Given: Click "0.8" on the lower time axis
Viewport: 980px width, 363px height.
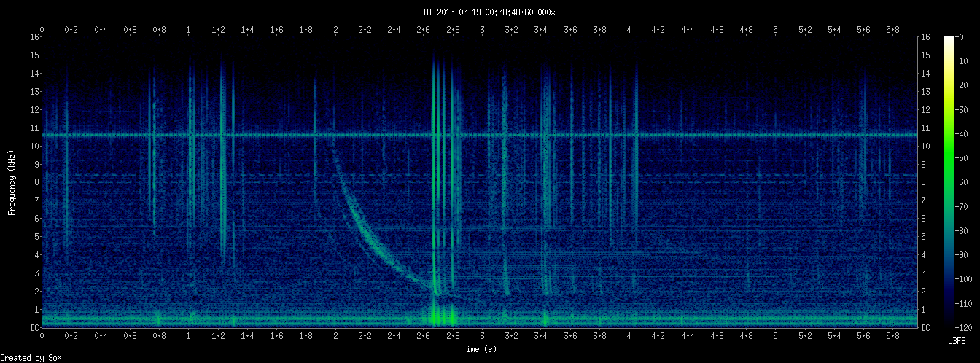Looking at the screenshot, I should pos(160,336).
